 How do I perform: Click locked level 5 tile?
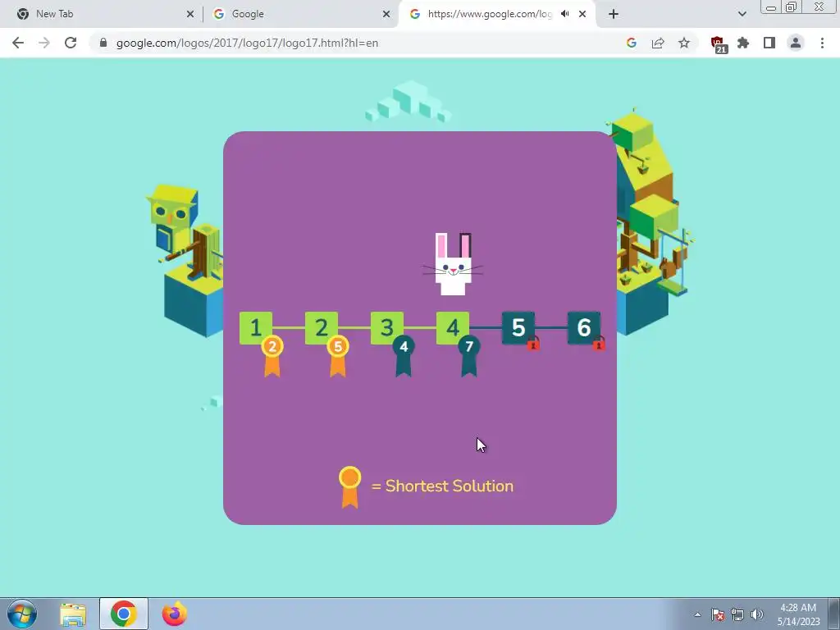tap(518, 327)
